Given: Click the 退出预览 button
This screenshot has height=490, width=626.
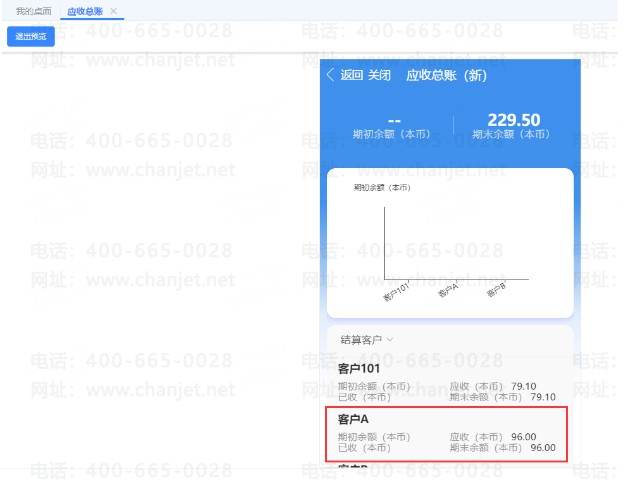Looking at the screenshot, I should 31,36.
